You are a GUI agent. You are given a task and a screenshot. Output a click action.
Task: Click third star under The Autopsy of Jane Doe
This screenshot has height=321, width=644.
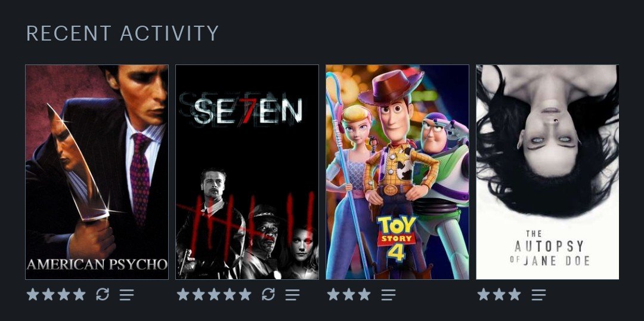tap(515, 294)
